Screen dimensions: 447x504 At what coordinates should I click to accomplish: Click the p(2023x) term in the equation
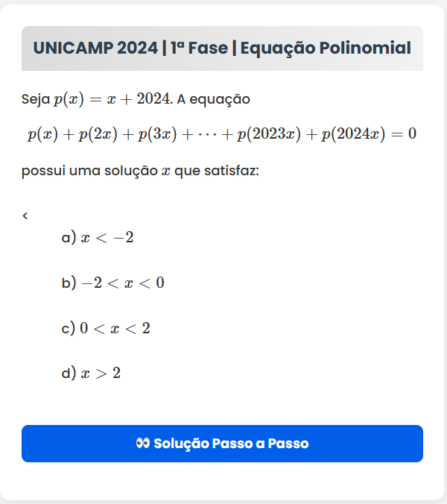(269, 134)
